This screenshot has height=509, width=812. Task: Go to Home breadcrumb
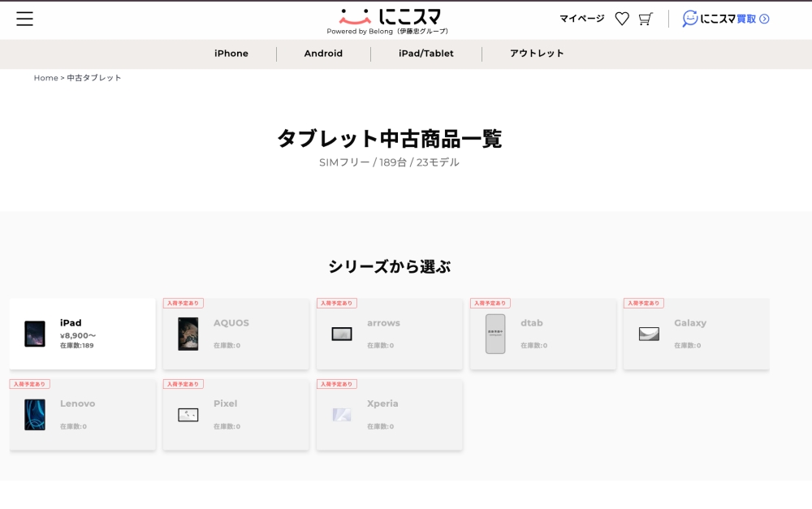[45, 78]
